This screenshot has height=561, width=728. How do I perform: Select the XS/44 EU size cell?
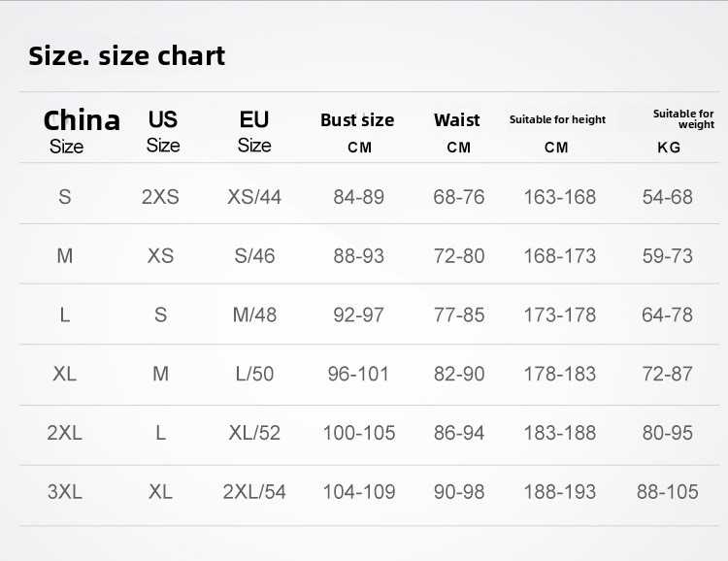click(254, 197)
